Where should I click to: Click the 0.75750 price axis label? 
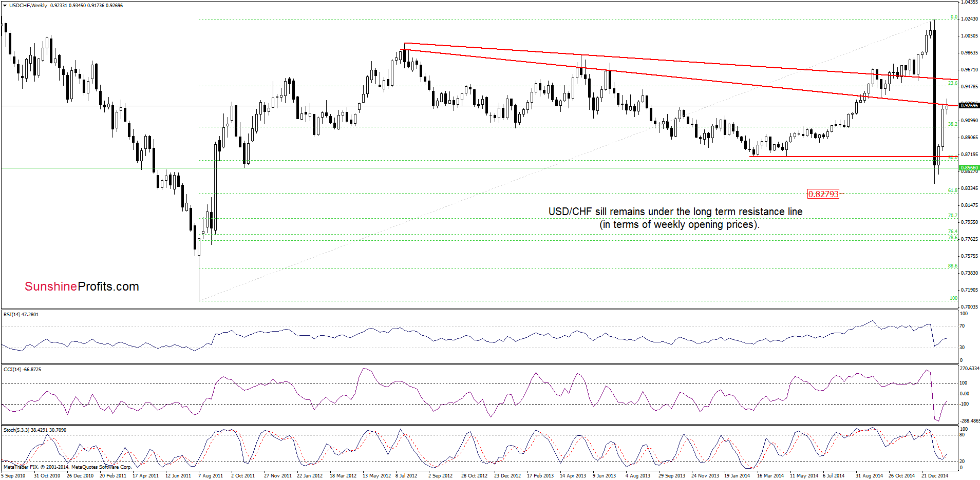click(970, 256)
